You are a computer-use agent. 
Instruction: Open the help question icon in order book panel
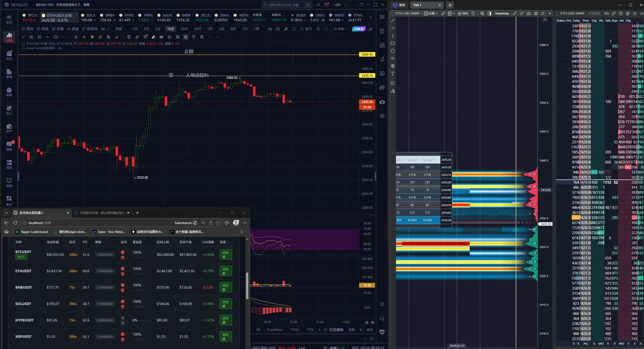coord(620,13)
